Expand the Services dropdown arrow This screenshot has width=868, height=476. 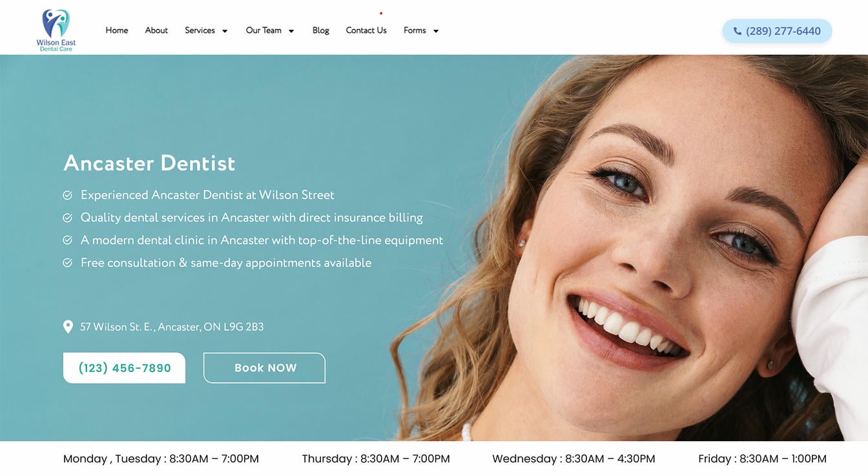pyautogui.click(x=225, y=31)
